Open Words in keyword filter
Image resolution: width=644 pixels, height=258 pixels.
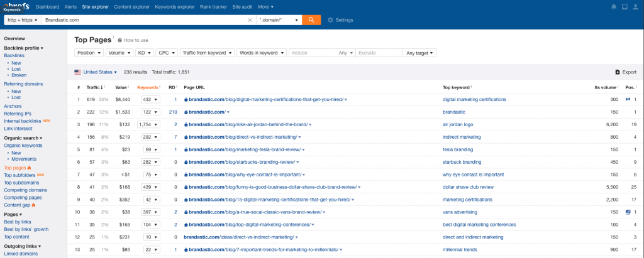[x=261, y=53]
